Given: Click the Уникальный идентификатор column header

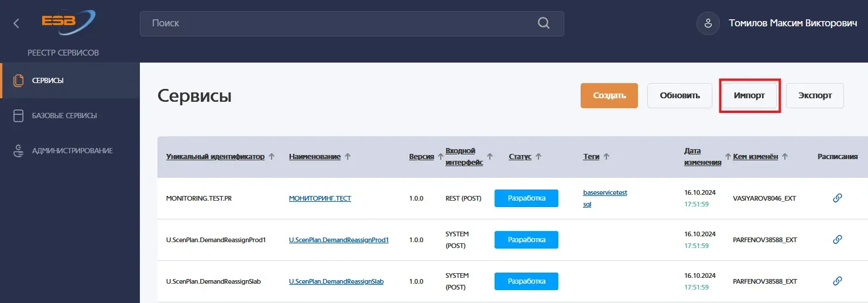Looking at the screenshot, I should point(215,157).
